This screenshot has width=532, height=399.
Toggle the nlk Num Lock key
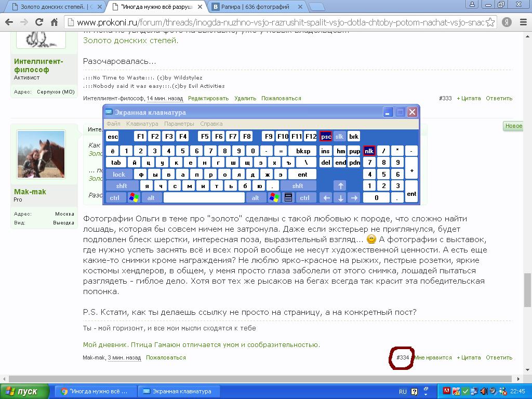point(369,151)
